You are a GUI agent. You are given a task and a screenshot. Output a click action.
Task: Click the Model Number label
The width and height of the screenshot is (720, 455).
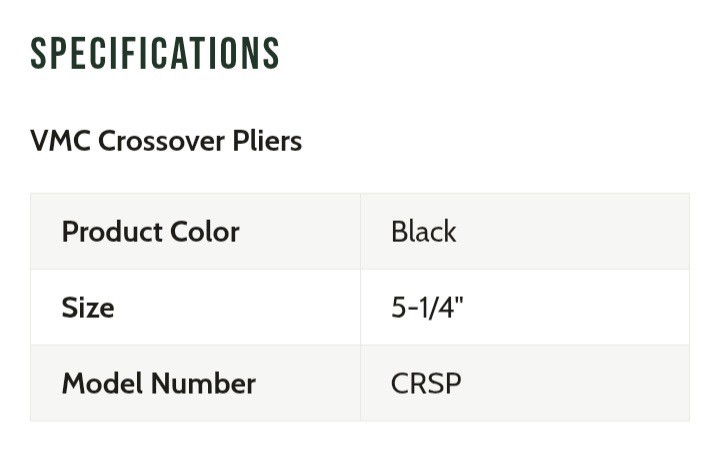[159, 383]
